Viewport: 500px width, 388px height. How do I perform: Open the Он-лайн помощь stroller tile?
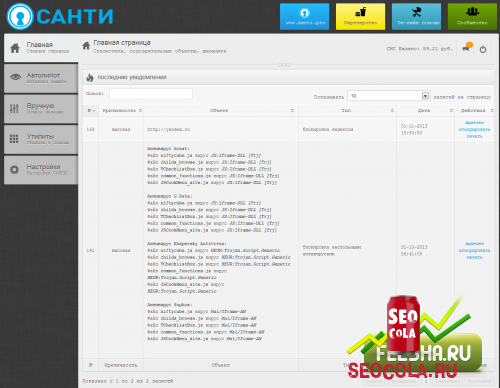tap(416, 17)
